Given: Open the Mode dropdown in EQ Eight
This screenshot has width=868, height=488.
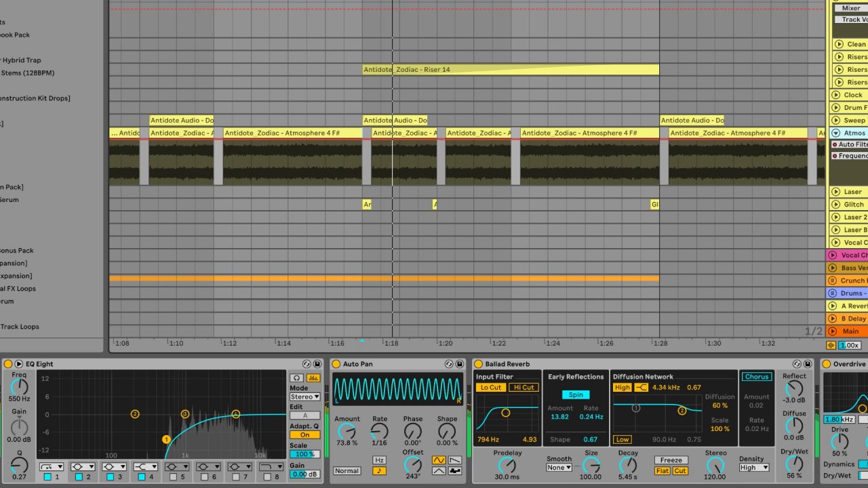Looking at the screenshot, I should (305, 396).
